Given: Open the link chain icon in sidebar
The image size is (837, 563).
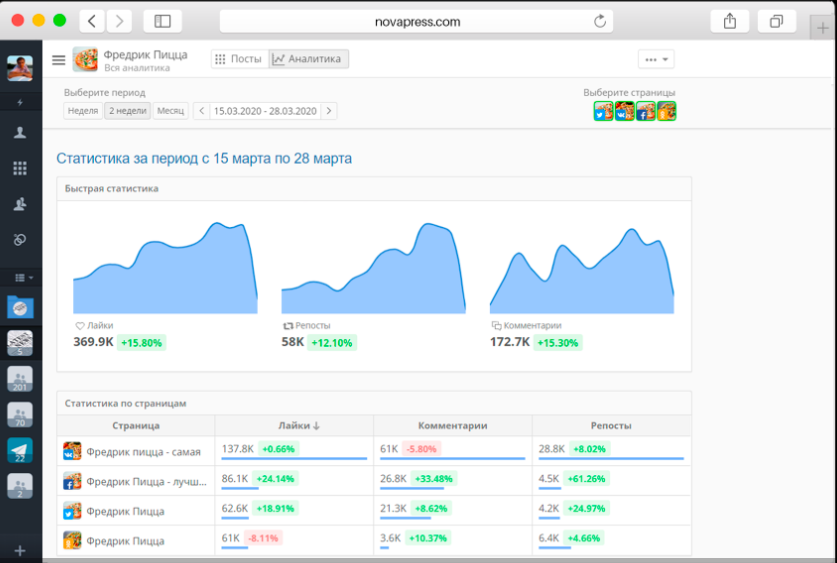Looking at the screenshot, I should pyautogui.click(x=20, y=240).
